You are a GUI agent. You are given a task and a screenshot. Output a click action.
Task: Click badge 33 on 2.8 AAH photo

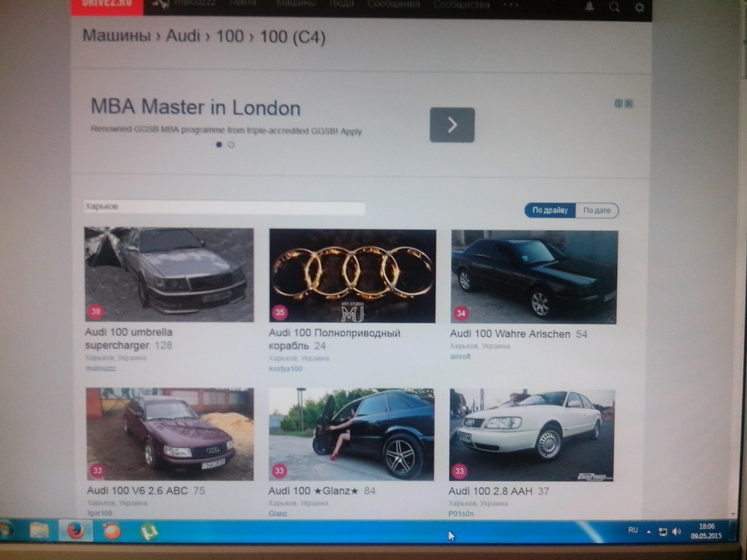click(459, 471)
